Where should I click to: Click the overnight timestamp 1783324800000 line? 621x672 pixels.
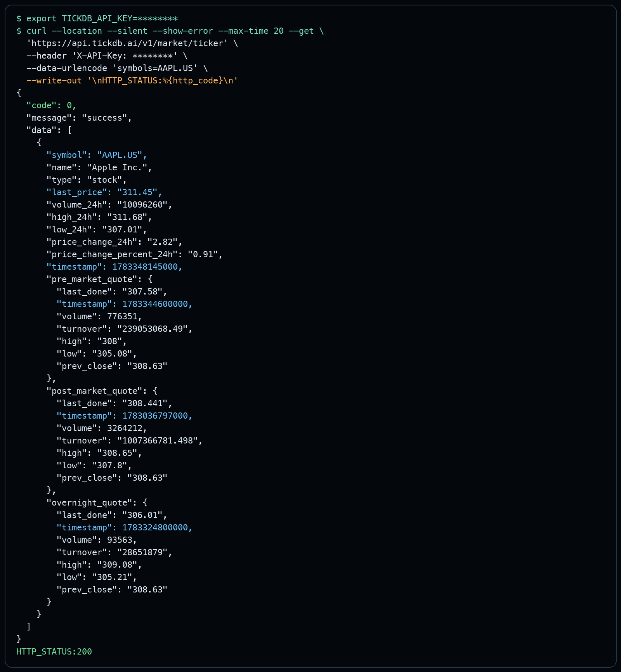tap(125, 528)
